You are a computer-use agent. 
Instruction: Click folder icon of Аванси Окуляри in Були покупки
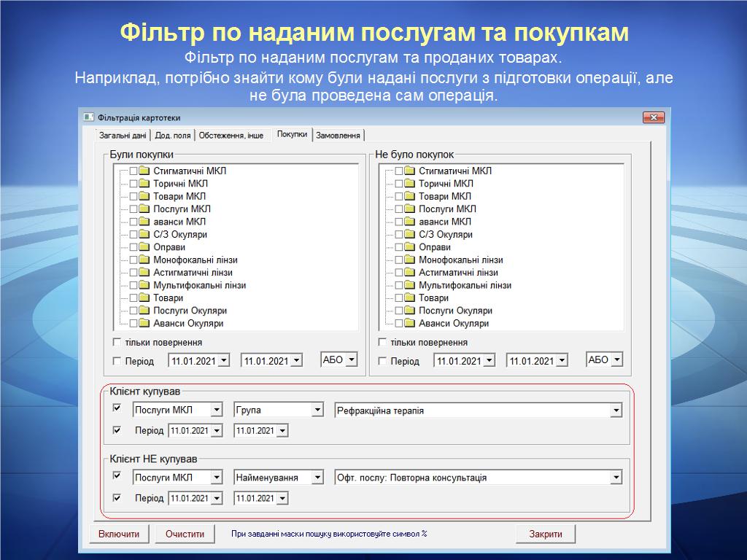[144, 323]
